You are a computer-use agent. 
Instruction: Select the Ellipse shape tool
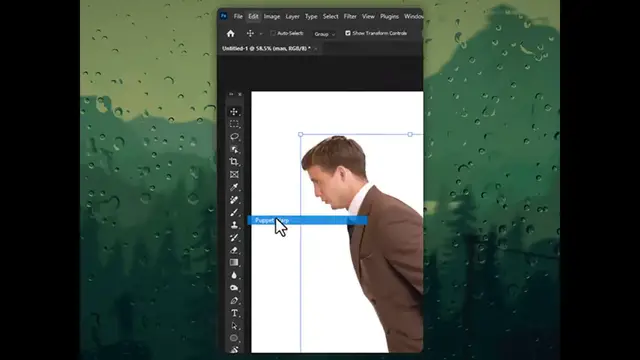tap(234, 338)
